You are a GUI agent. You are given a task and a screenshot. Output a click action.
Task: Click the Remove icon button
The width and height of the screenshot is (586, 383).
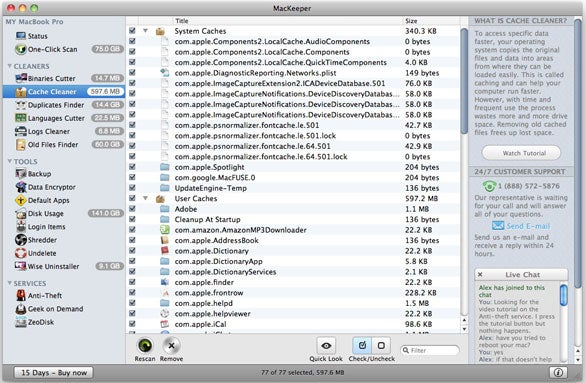(172, 345)
